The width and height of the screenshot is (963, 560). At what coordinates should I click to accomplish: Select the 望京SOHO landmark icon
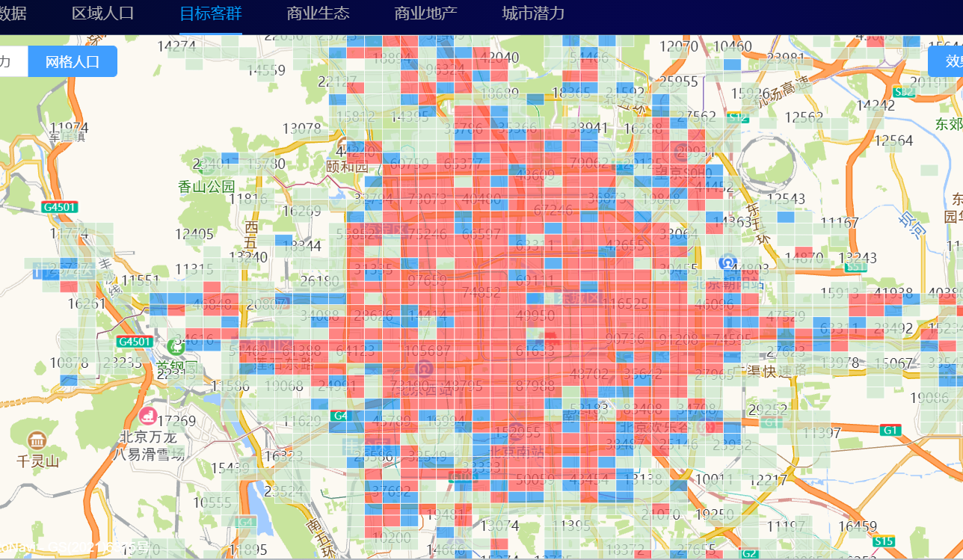click(x=681, y=153)
